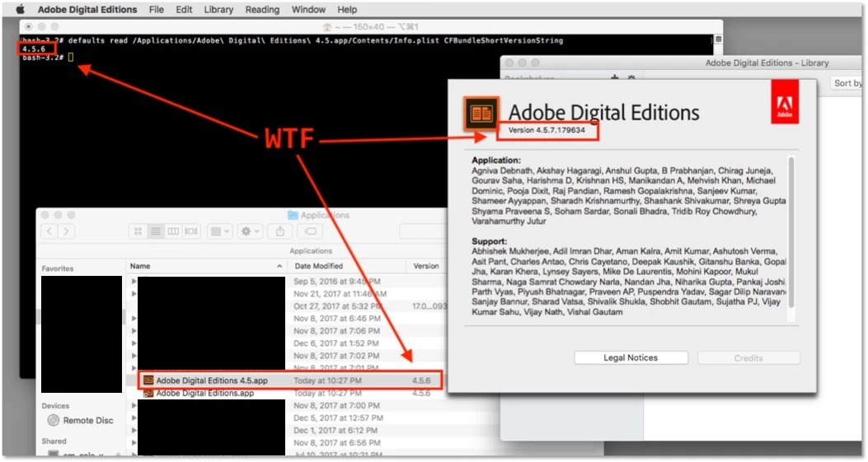The image size is (868, 462).
Task: Expand the folder modified Nov 8 6:46 PM
Action: pyautogui.click(x=134, y=319)
